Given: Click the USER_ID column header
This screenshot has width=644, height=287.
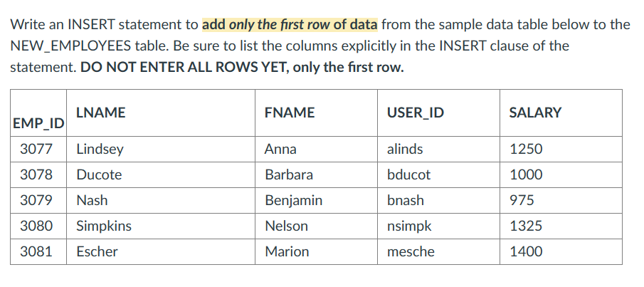Looking at the screenshot, I should [x=438, y=113].
